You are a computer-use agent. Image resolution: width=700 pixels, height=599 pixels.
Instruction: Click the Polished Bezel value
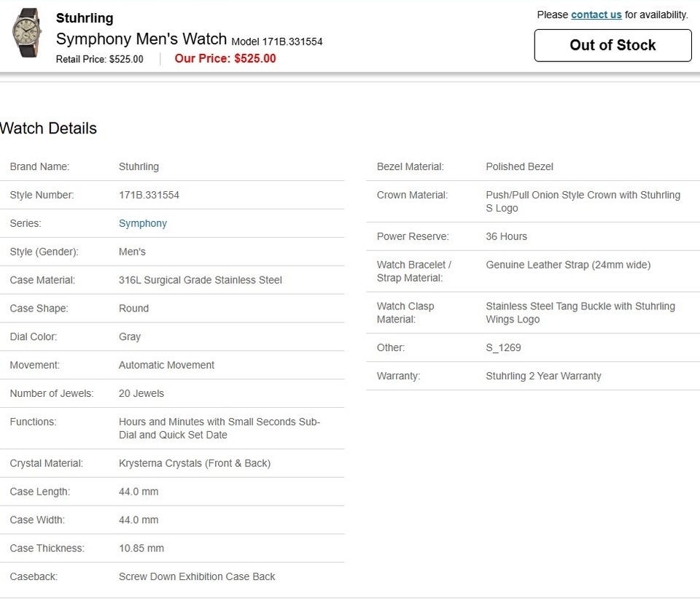pyautogui.click(x=520, y=166)
